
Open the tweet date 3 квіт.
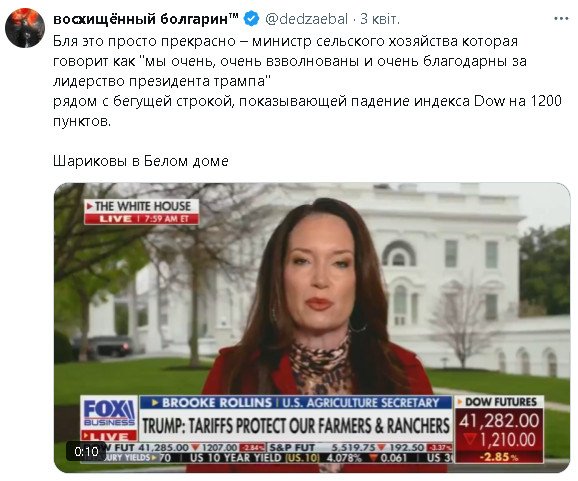(380, 19)
